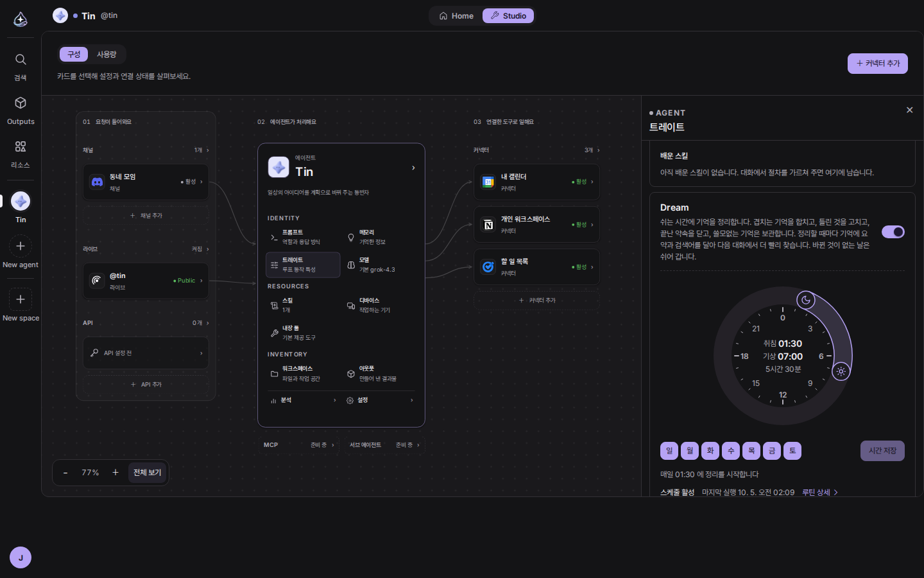924x578 pixels.
Task: Toggle the 토 weekday chip
Action: point(792,451)
